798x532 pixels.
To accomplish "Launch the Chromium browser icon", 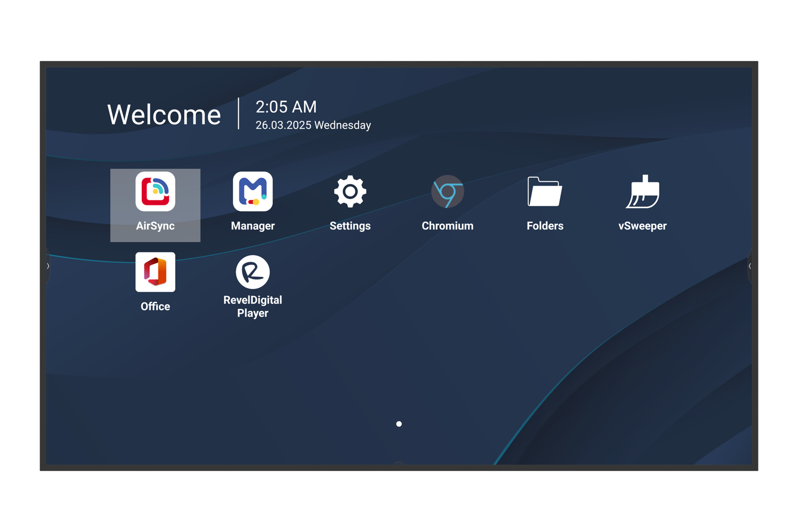I will (x=447, y=192).
